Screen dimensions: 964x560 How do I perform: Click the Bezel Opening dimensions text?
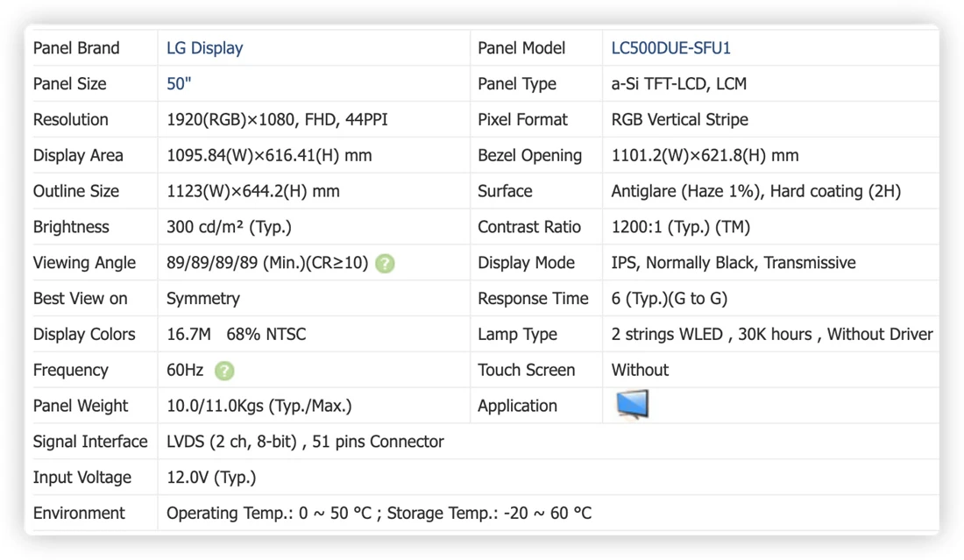click(705, 155)
